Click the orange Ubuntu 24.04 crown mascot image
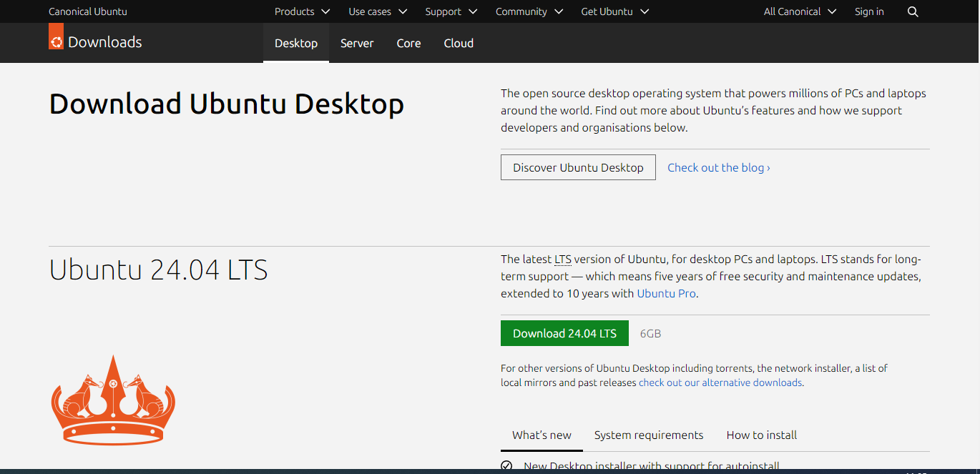 (x=113, y=400)
